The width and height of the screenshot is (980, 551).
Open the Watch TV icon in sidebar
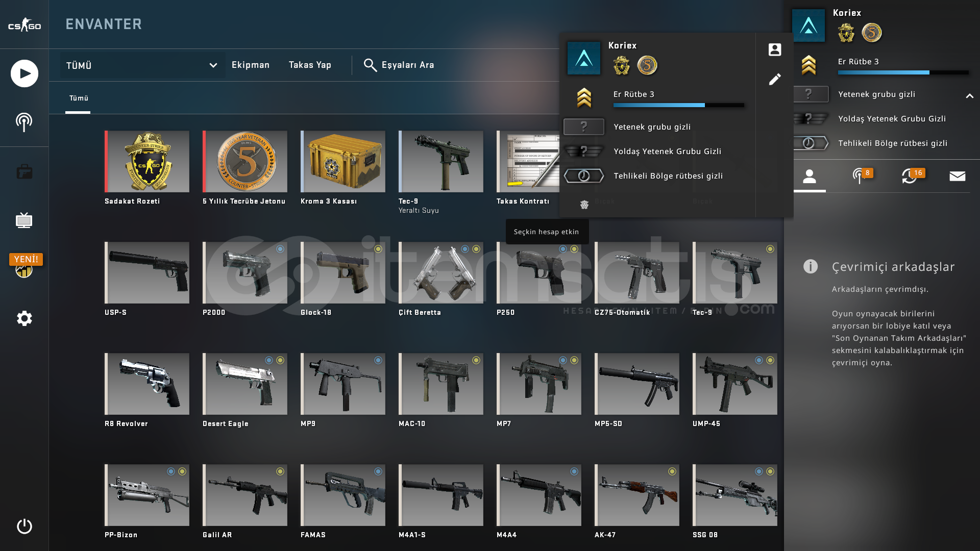pos(24,220)
